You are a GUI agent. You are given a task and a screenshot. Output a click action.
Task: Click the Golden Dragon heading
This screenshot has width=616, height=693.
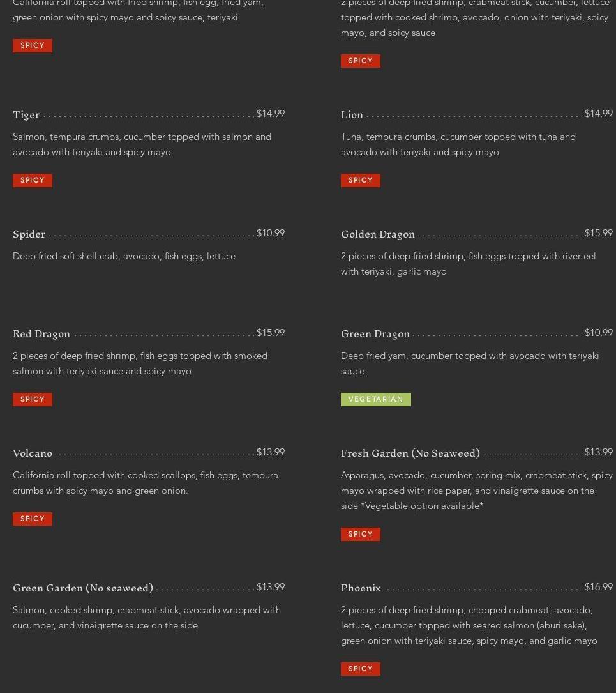377,234
